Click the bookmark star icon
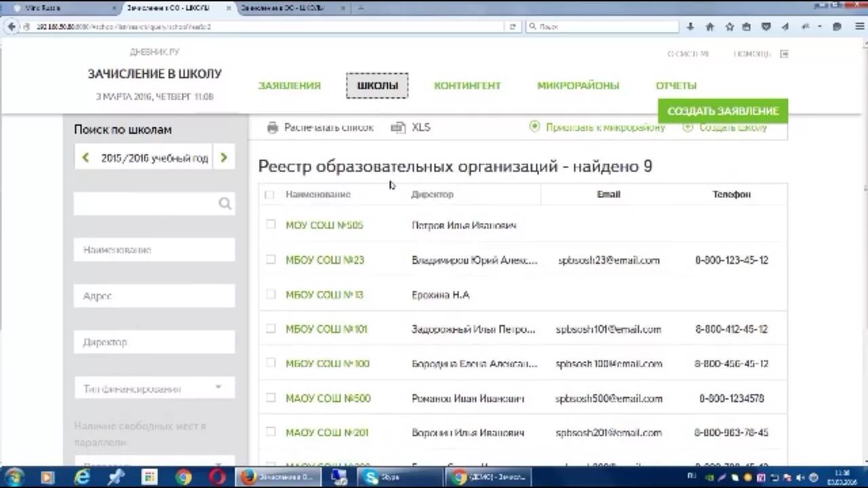The width and height of the screenshot is (868, 488). 729,26
